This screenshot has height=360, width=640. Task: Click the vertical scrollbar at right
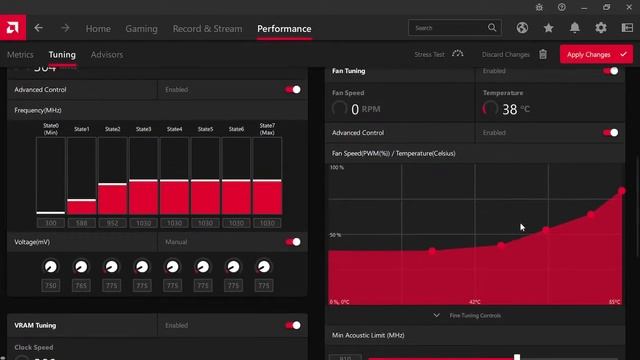637,206
